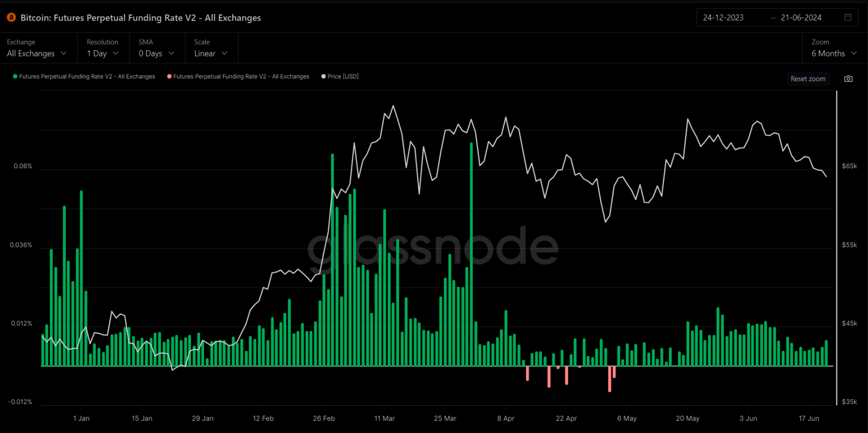Click the chart title Futures Perpetual Funding Rate
Viewport: 868px width, 433px height.
click(x=141, y=18)
